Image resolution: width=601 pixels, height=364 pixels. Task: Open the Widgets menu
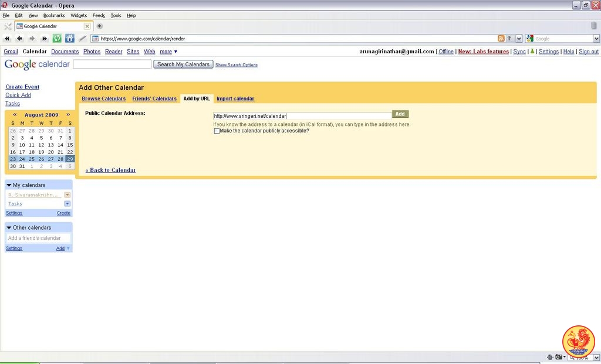click(x=79, y=15)
